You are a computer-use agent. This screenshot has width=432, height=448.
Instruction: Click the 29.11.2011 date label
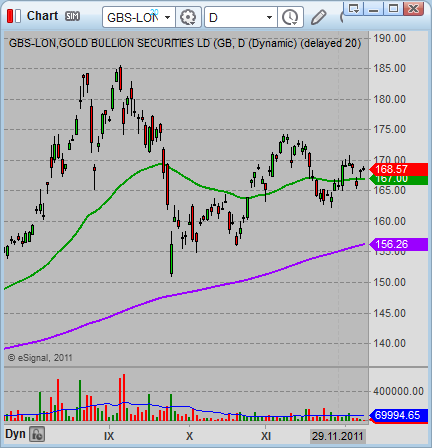(x=337, y=436)
